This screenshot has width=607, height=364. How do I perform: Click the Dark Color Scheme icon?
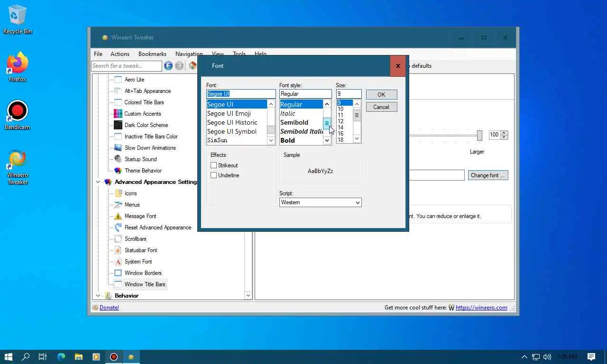pos(118,125)
